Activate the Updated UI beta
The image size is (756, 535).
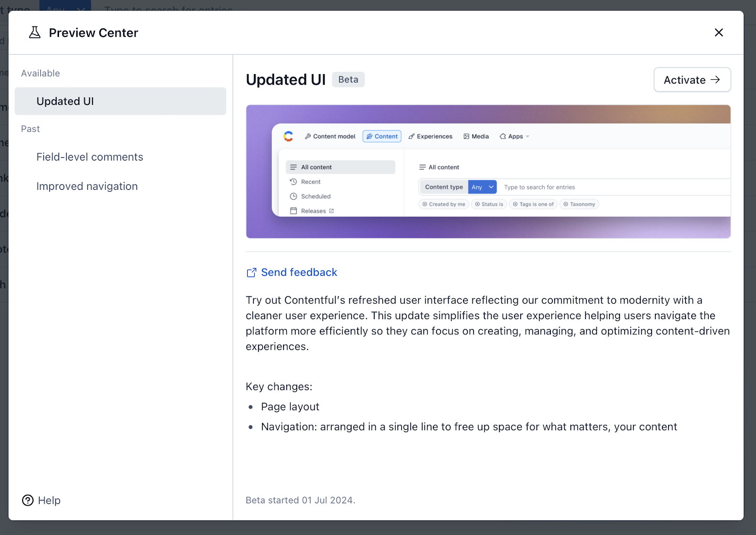point(692,80)
